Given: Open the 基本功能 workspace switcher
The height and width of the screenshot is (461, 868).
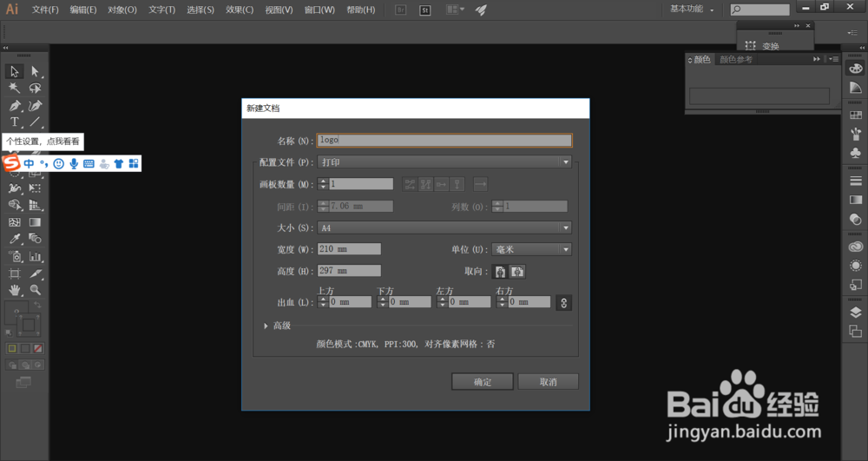Looking at the screenshot, I should point(692,10).
